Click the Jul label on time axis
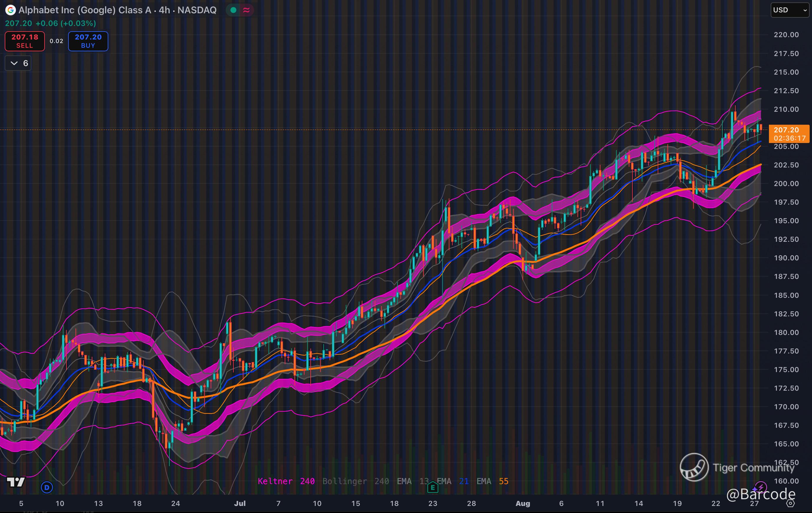 point(240,504)
